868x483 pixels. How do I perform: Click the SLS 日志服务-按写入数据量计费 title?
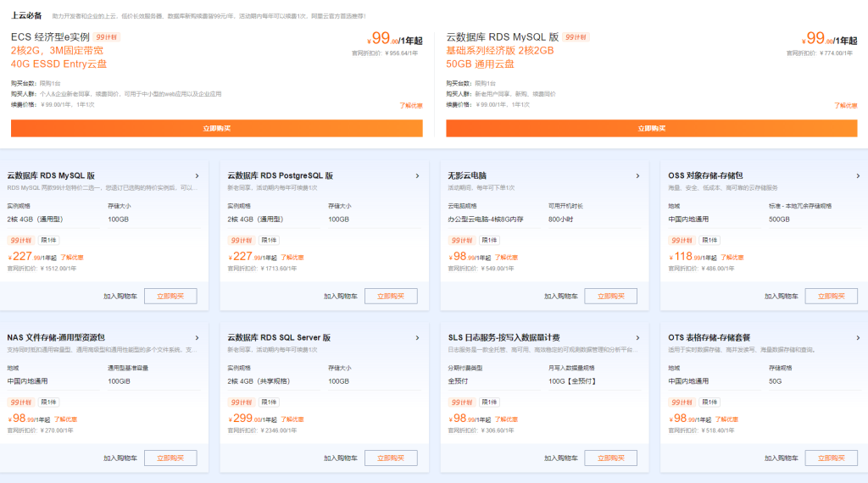(504, 338)
